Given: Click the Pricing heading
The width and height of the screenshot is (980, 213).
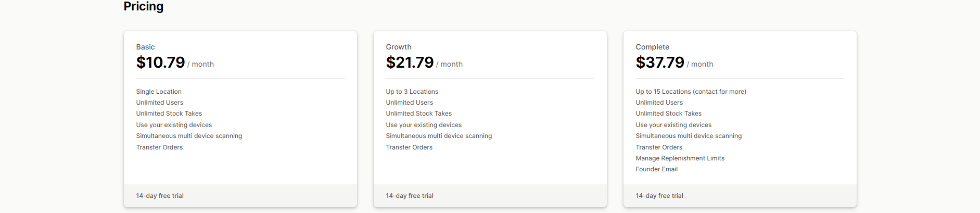Looking at the screenshot, I should 143,6.
